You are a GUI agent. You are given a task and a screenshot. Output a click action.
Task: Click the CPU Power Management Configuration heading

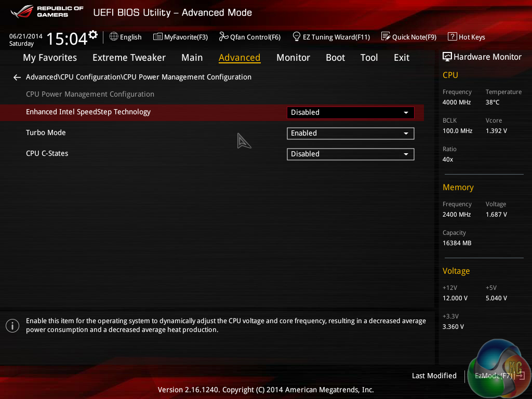(x=90, y=94)
